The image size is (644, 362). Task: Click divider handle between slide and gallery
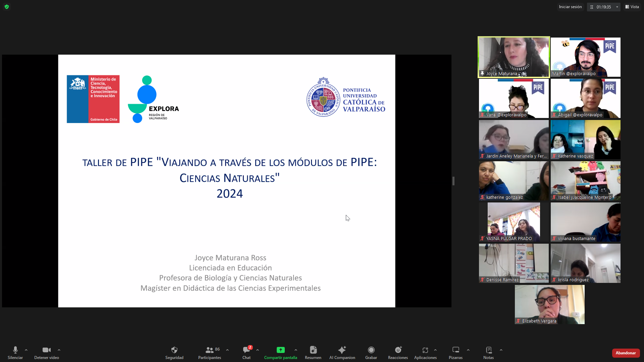coord(453,181)
